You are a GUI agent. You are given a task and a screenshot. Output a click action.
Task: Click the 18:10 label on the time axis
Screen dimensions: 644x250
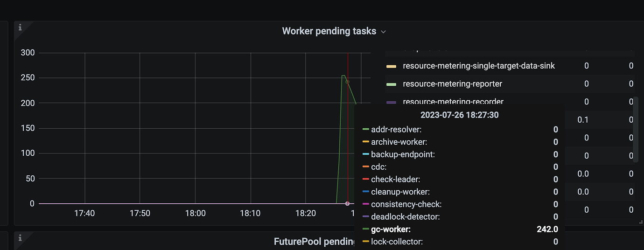click(x=251, y=213)
